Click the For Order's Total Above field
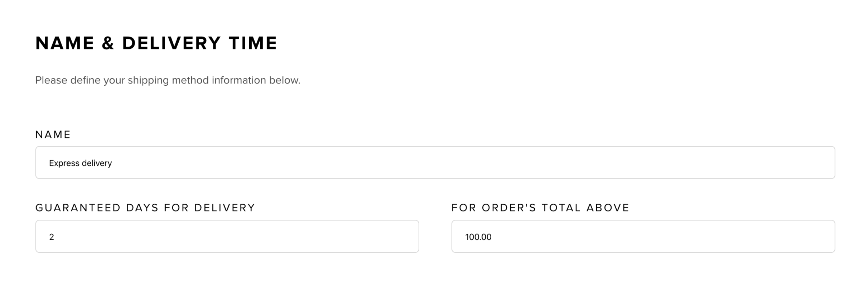 pyautogui.click(x=643, y=236)
